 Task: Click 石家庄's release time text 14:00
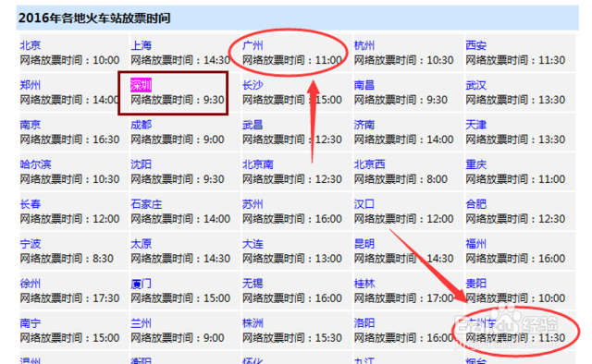click(217, 219)
